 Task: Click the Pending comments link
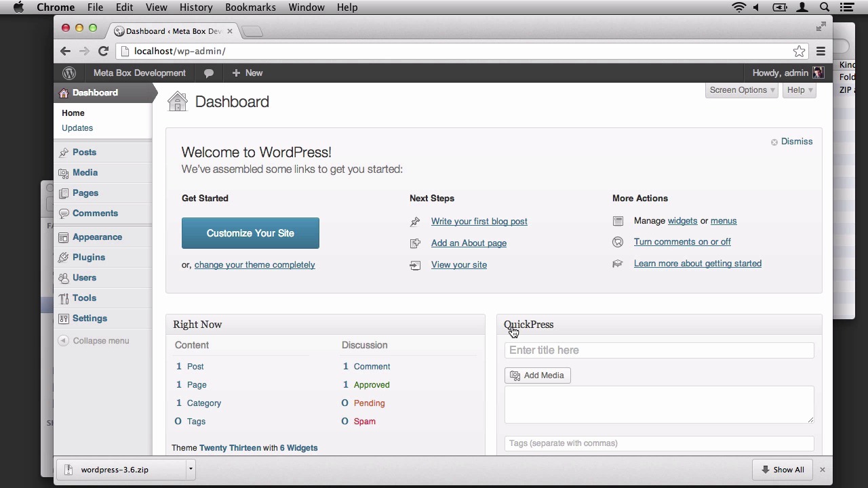point(369,403)
